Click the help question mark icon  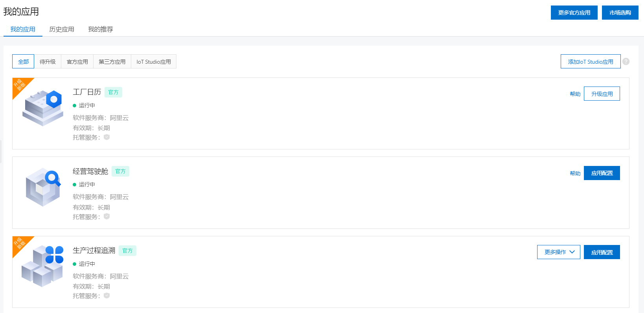(x=626, y=61)
